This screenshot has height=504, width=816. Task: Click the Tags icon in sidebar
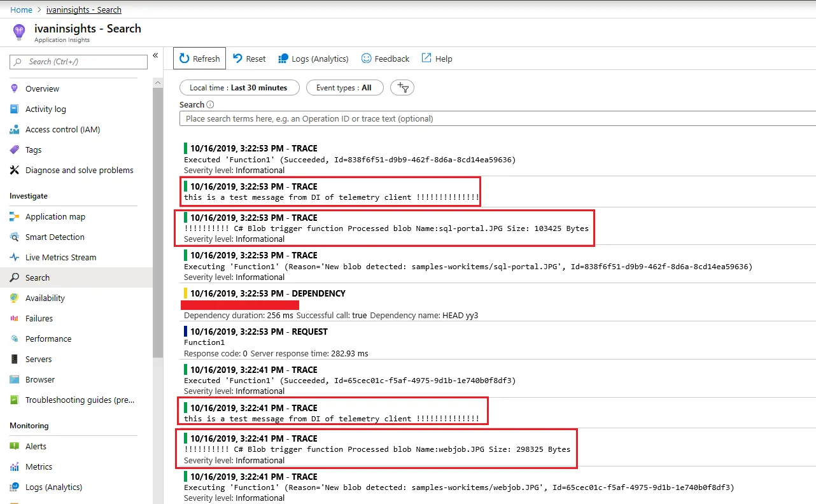(x=15, y=150)
